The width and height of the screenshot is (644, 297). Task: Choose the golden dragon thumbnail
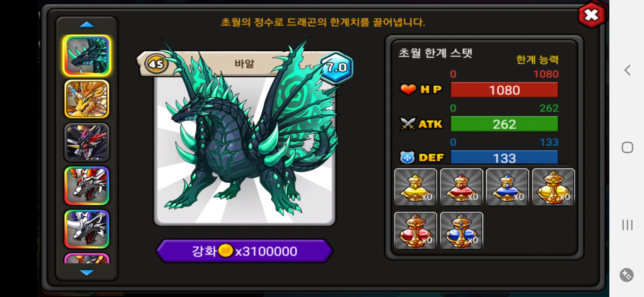pyautogui.click(x=87, y=99)
